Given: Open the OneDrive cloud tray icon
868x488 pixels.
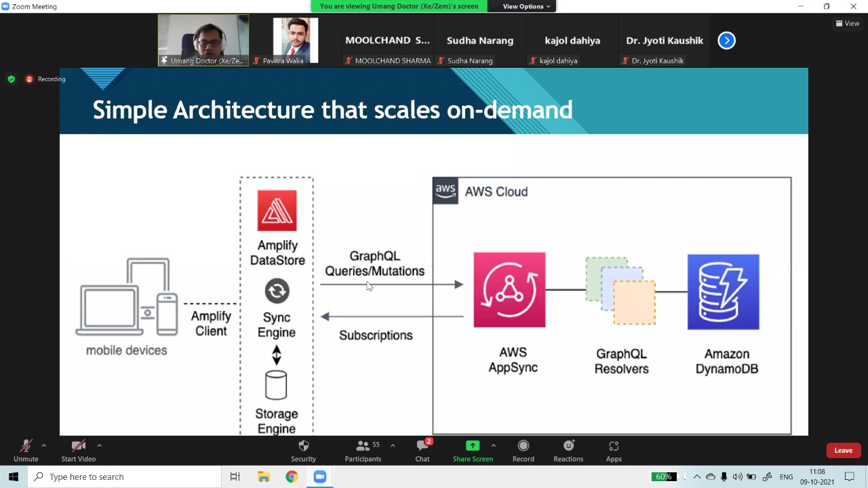Looking at the screenshot, I should tap(711, 476).
